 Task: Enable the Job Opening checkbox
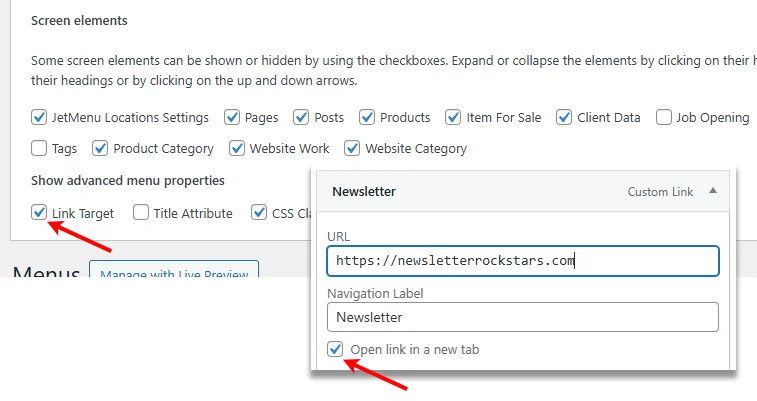coord(664,117)
